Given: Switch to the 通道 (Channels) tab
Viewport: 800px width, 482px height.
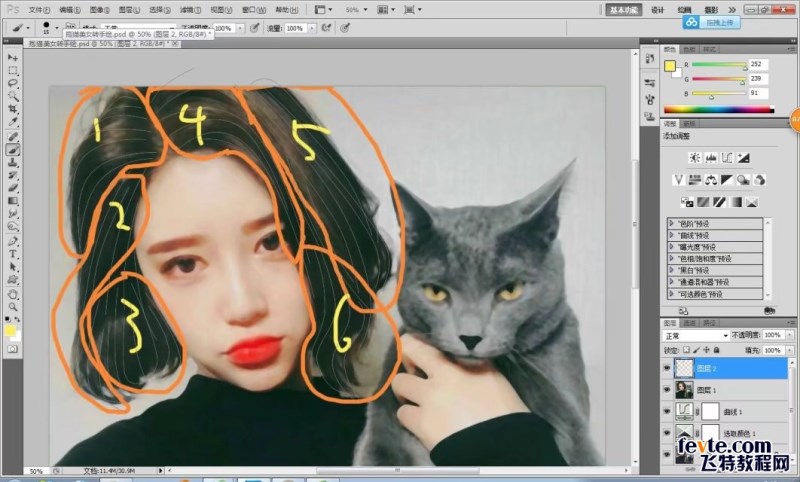Looking at the screenshot, I should click(x=689, y=324).
